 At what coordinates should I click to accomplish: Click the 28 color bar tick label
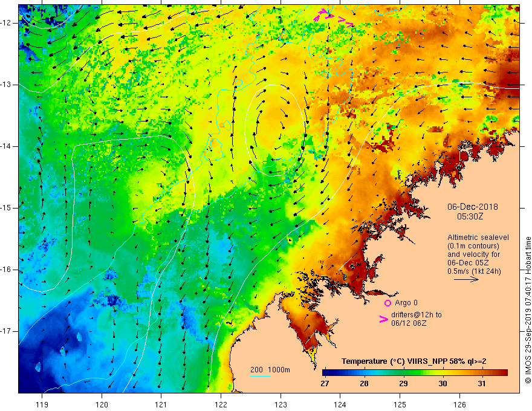pyautogui.click(x=364, y=384)
